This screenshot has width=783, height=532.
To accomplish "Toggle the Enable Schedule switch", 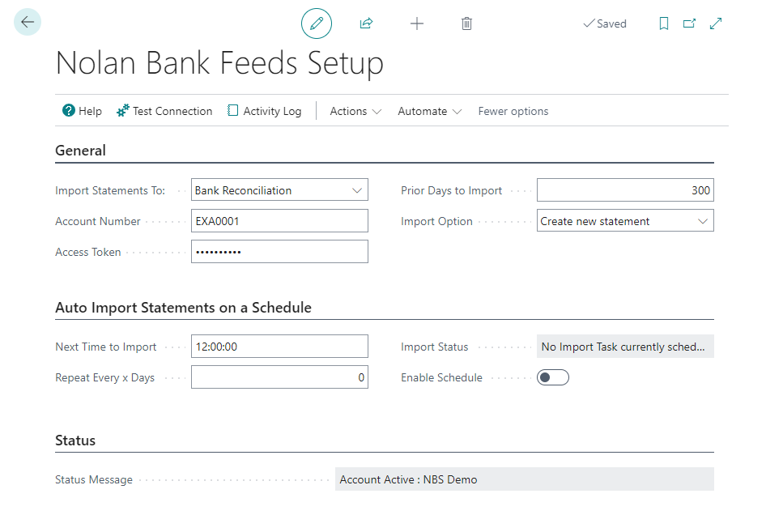I will tap(553, 377).
